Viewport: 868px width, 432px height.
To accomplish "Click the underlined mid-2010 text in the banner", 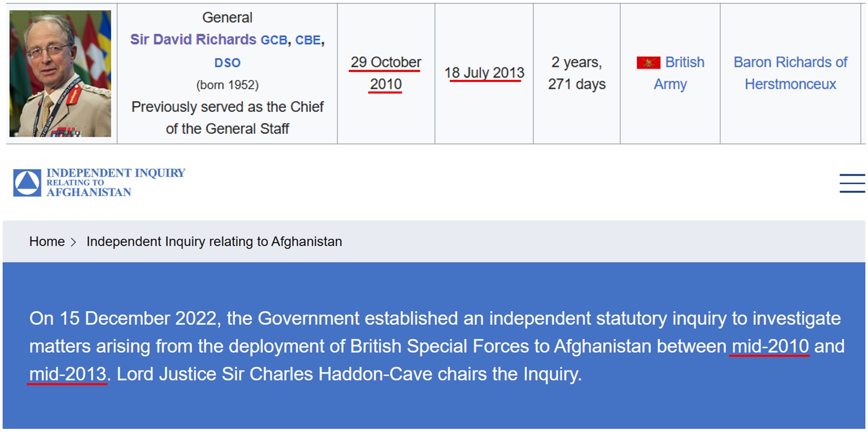I will point(770,346).
